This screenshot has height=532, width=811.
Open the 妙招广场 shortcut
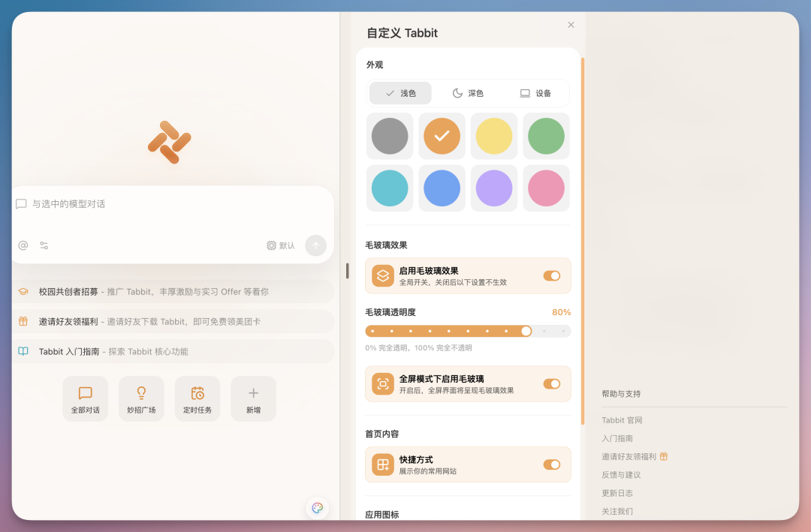pyautogui.click(x=141, y=399)
